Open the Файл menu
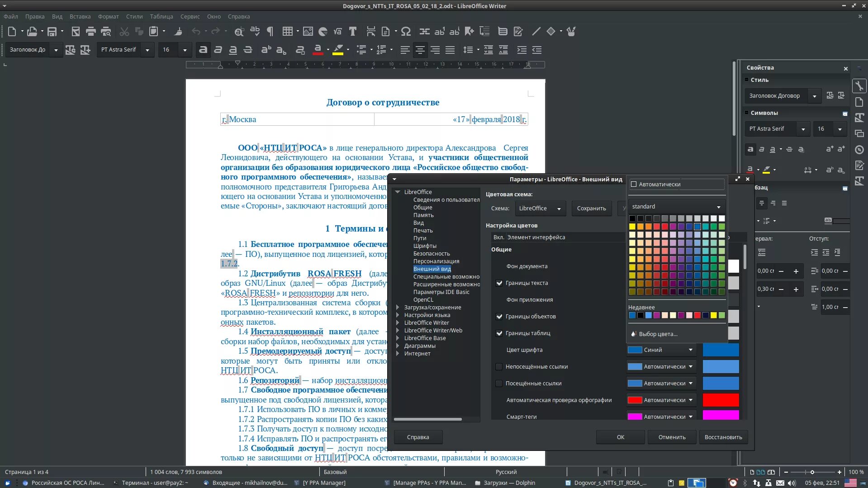The width and height of the screenshot is (868, 488). tap(11, 17)
